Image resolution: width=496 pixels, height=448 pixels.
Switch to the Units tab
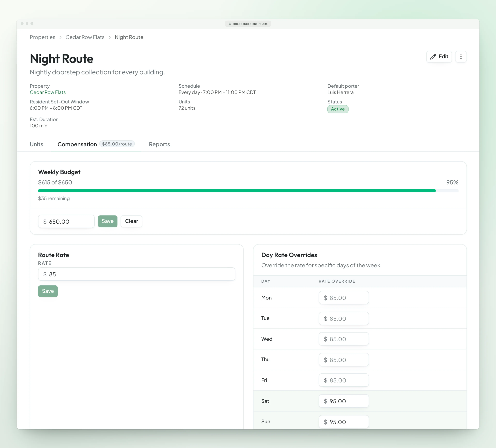point(36,144)
